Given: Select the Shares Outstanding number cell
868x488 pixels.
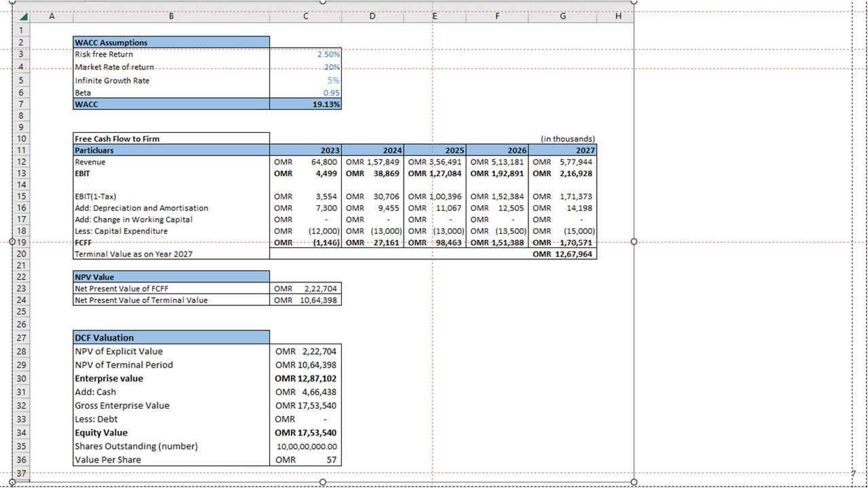Looking at the screenshot, I should [x=305, y=446].
